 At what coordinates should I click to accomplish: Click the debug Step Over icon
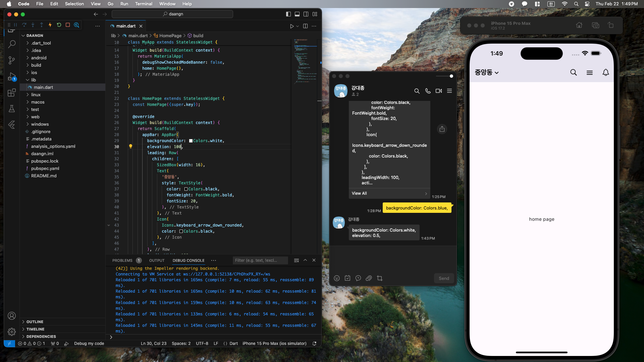[24, 25]
